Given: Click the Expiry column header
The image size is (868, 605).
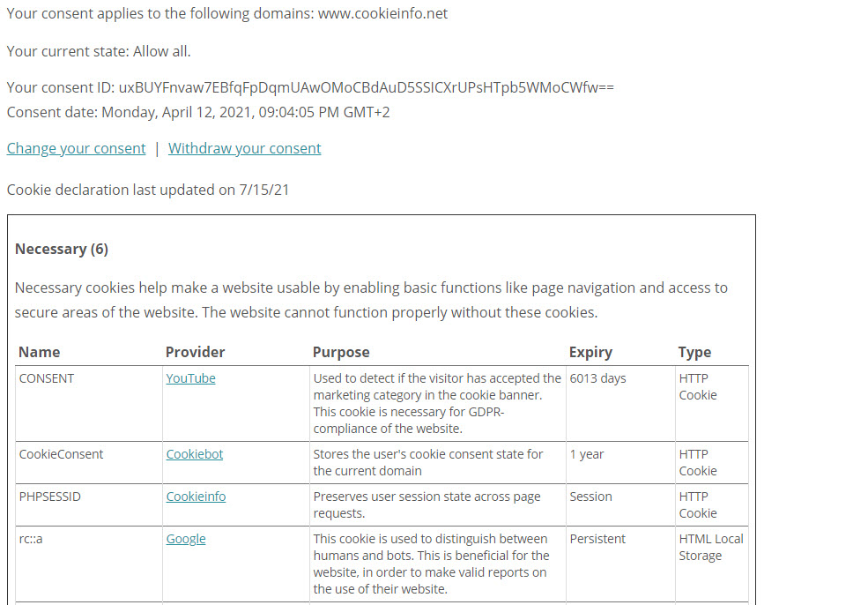Looking at the screenshot, I should coord(588,352).
